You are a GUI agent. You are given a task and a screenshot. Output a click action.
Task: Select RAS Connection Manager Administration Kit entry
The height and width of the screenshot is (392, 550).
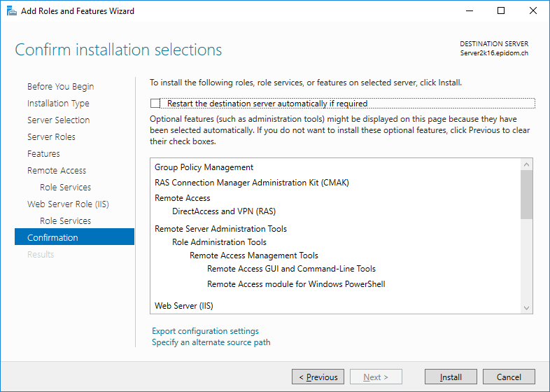[x=252, y=183]
